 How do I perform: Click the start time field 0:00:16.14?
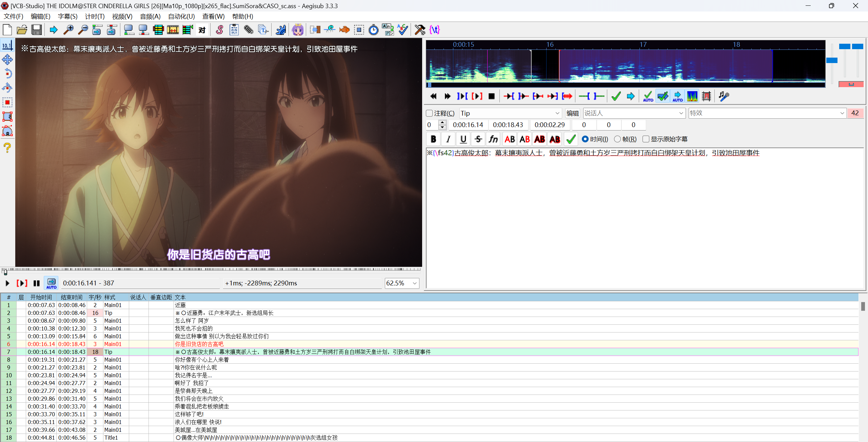[468, 125]
